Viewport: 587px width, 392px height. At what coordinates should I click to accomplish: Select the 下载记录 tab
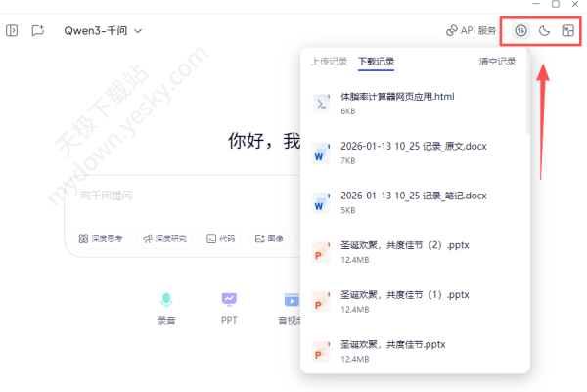[377, 62]
